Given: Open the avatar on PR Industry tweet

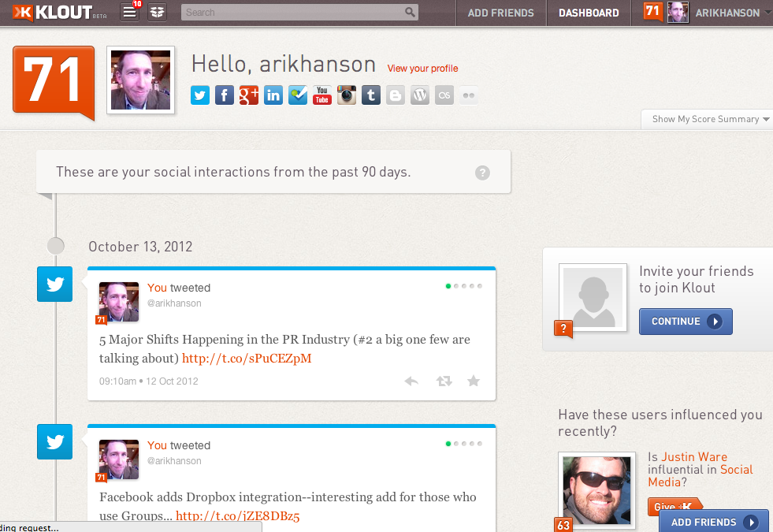Looking at the screenshot, I should (x=118, y=302).
